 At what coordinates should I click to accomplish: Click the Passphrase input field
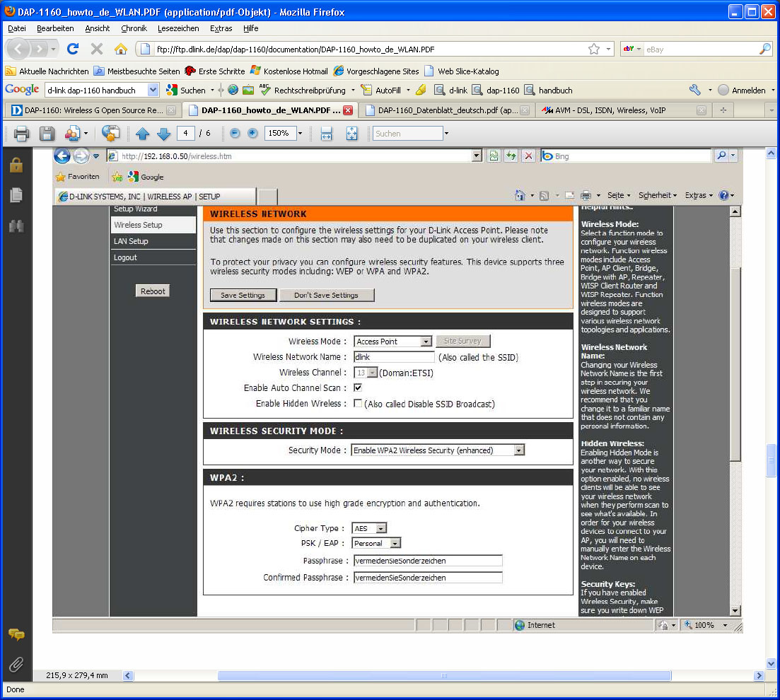point(428,561)
